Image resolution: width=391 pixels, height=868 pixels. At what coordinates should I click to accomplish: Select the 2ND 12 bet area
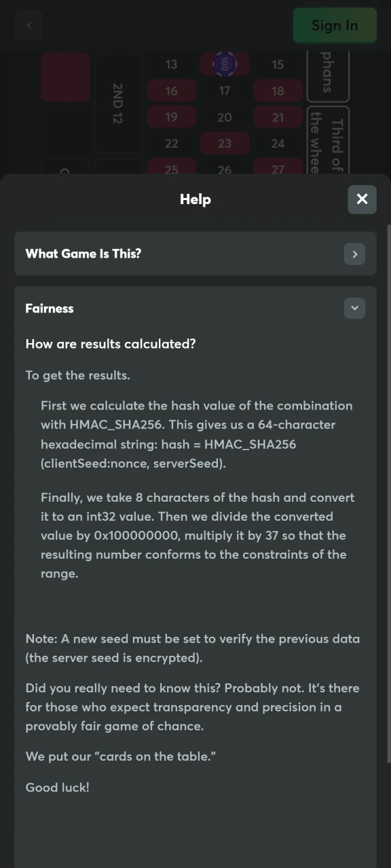pyautogui.click(x=118, y=103)
